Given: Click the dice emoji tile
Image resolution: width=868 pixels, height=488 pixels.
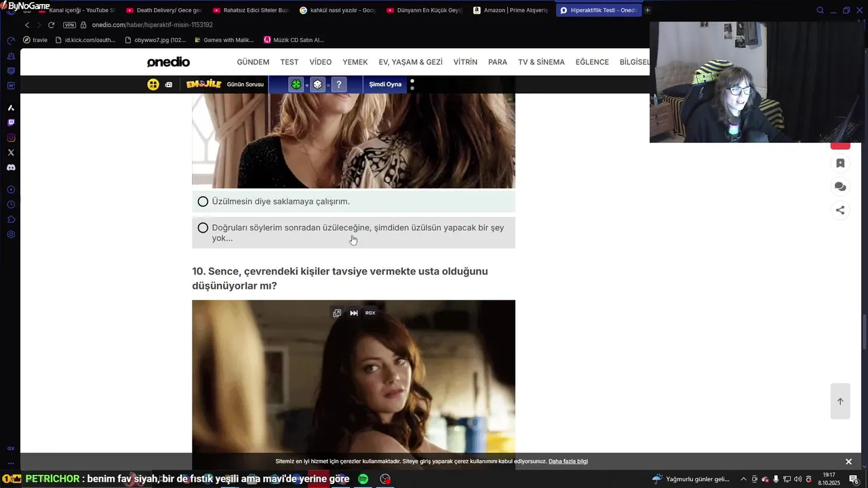Looking at the screenshot, I should point(317,85).
